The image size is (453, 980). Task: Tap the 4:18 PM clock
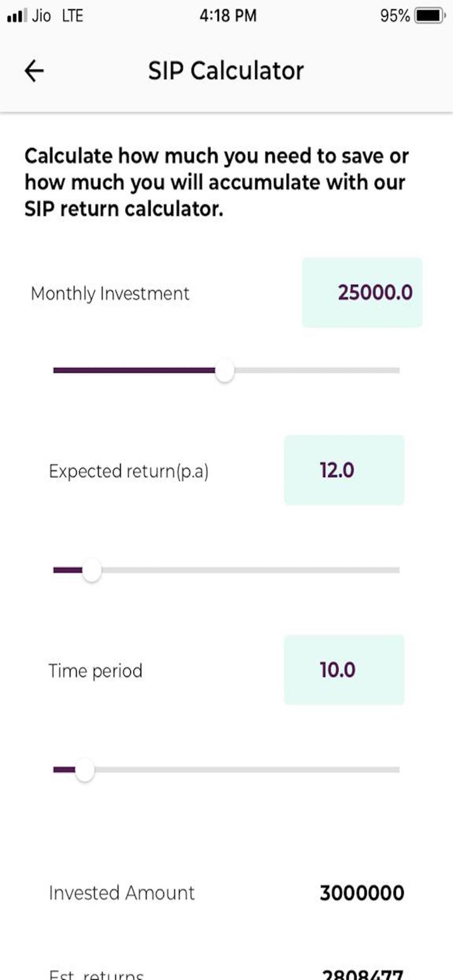228,16
